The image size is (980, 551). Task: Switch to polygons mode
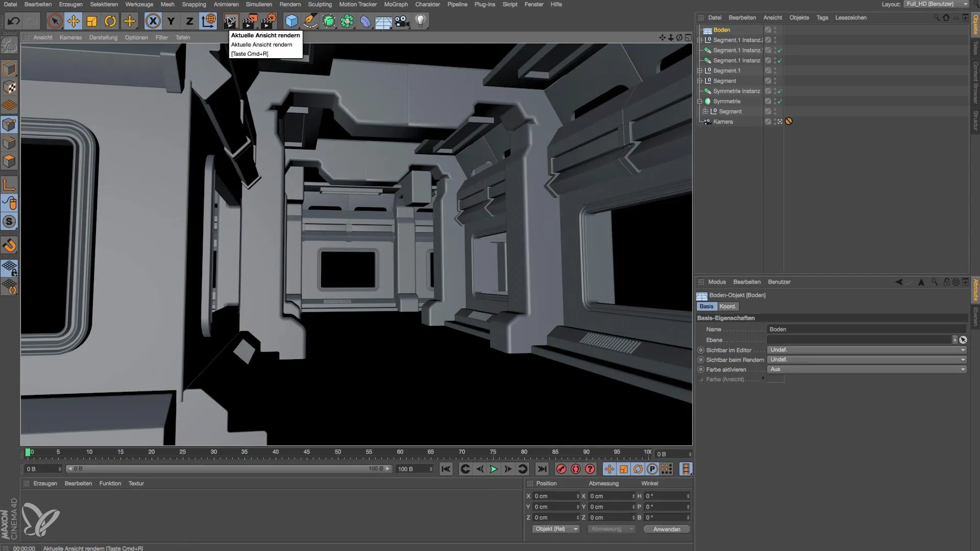point(9,162)
